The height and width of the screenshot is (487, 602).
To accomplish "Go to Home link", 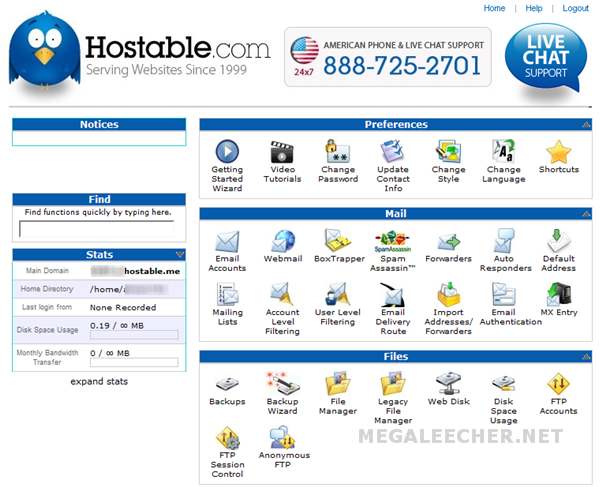I will coord(494,8).
